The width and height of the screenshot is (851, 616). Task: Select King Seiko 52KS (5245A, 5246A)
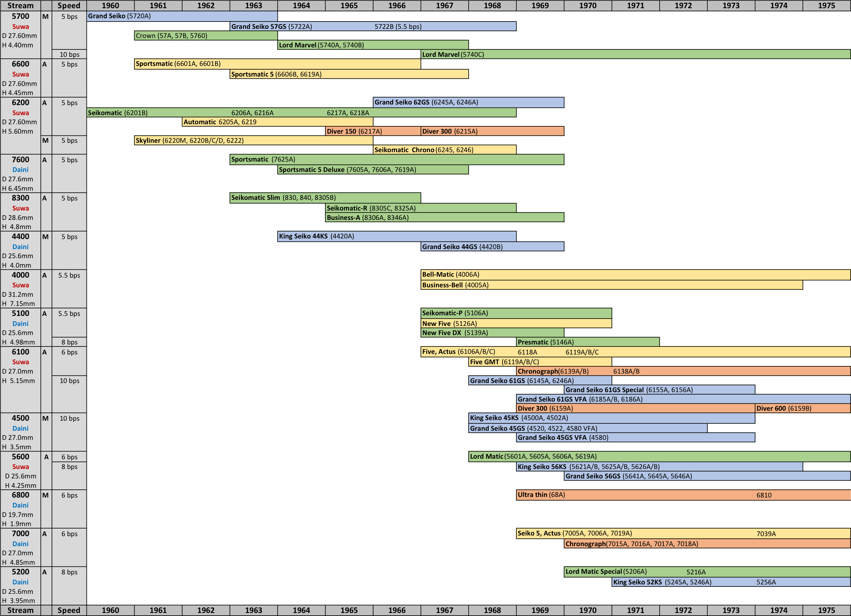pyautogui.click(x=731, y=582)
